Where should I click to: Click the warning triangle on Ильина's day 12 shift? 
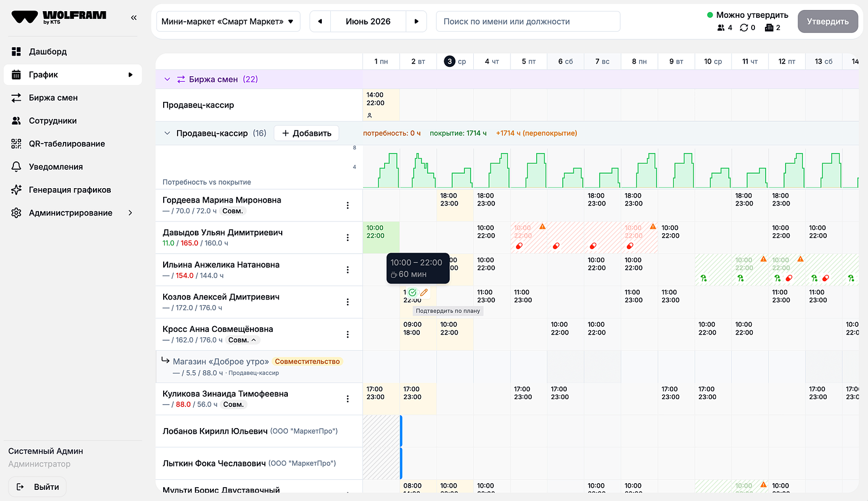point(800,259)
